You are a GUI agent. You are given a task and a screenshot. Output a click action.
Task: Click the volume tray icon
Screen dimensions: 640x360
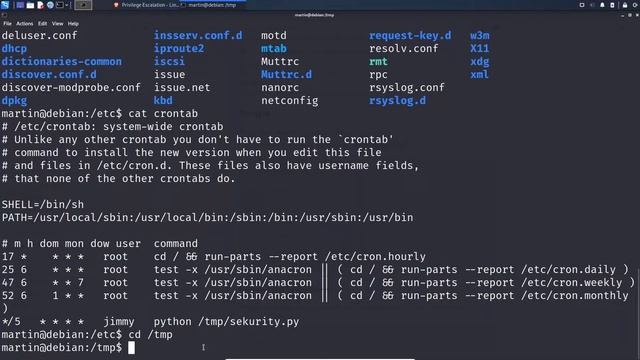pyautogui.click(x=593, y=5)
